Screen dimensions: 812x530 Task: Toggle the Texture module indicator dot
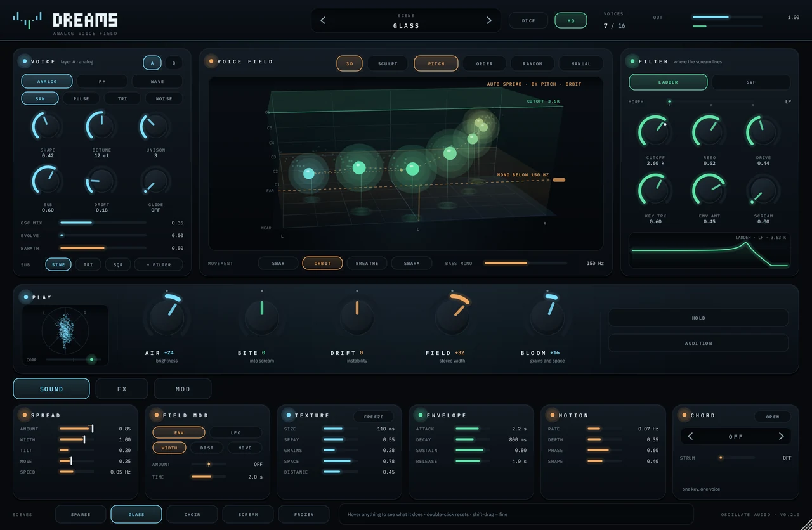(x=289, y=415)
